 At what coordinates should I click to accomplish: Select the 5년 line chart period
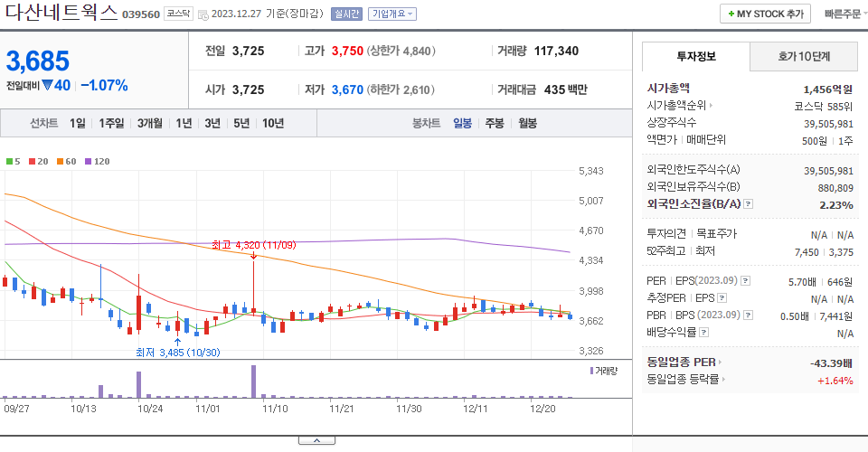(241, 123)
